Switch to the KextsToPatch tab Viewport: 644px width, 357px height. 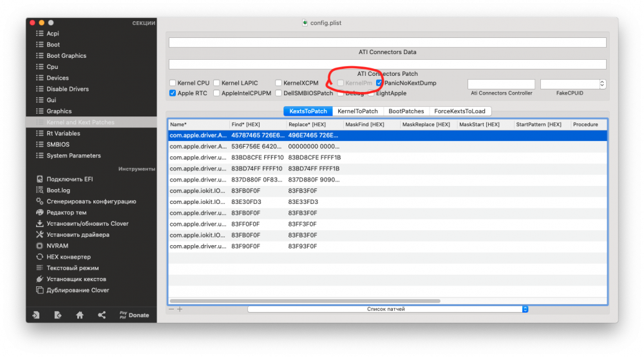(308, 111)
